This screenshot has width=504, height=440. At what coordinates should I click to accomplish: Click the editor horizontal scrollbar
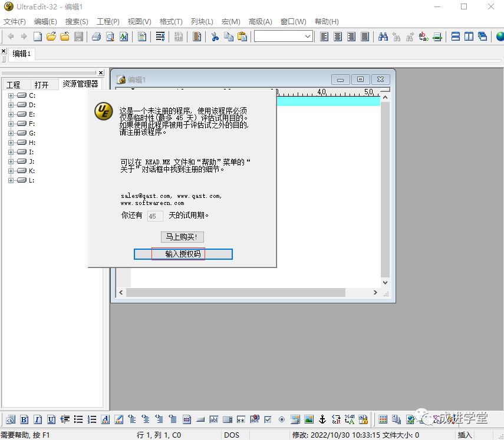[x=236, y=292]
